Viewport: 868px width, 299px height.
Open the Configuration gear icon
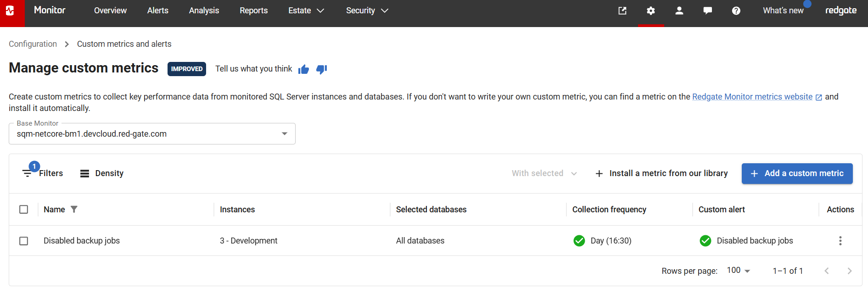pyautogui.click(x=651, y=11)
